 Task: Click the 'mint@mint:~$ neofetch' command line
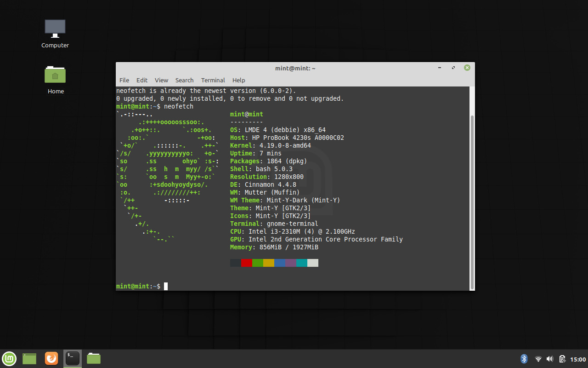coord(155,106)
